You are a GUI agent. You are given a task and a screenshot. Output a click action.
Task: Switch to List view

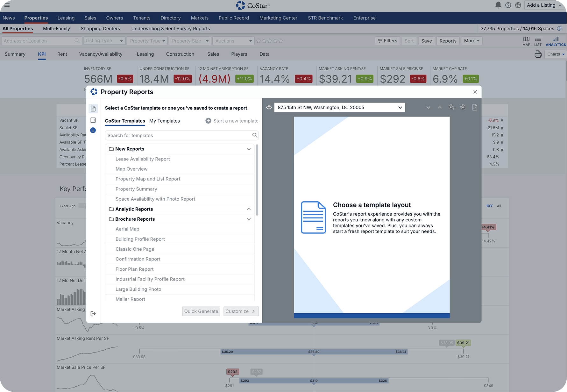pos(538,41)
